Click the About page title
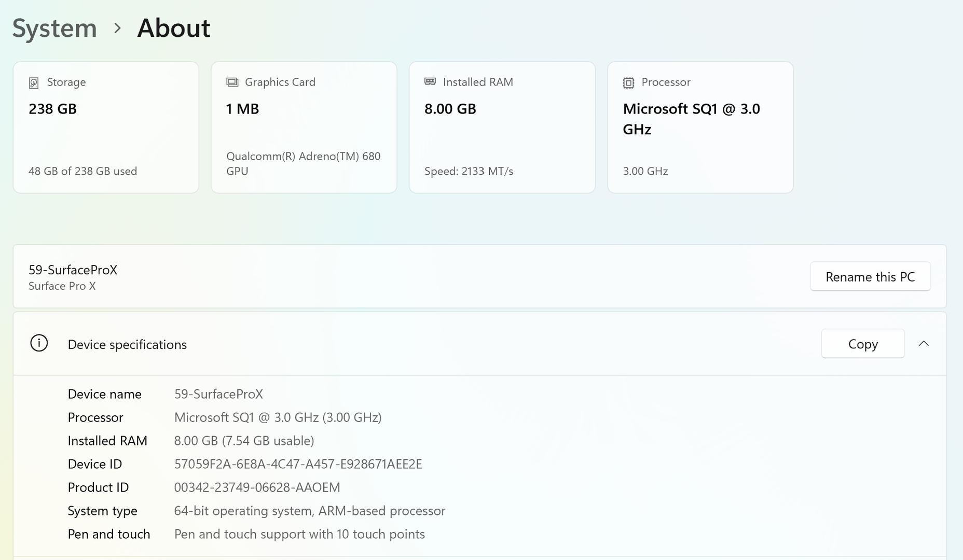 (x=174, y=28)
